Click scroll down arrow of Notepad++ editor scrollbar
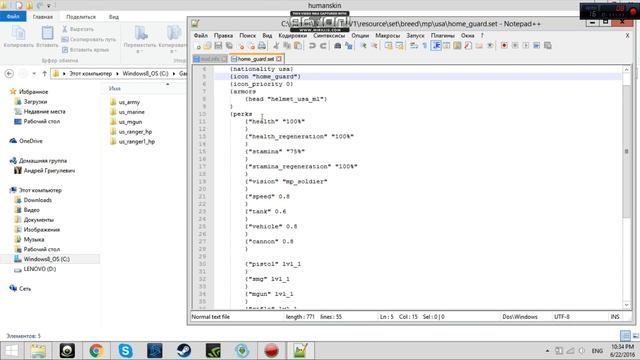640x360 pixels. 627,304
